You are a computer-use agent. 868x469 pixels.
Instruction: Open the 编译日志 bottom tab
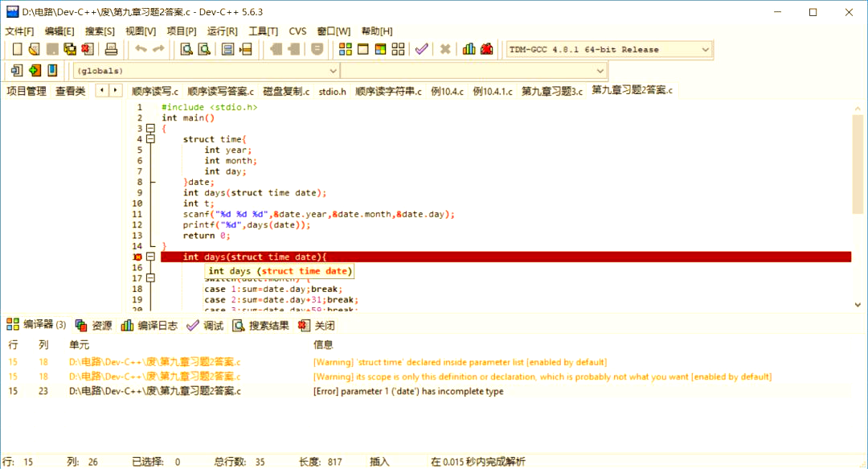tap(149, 326)
